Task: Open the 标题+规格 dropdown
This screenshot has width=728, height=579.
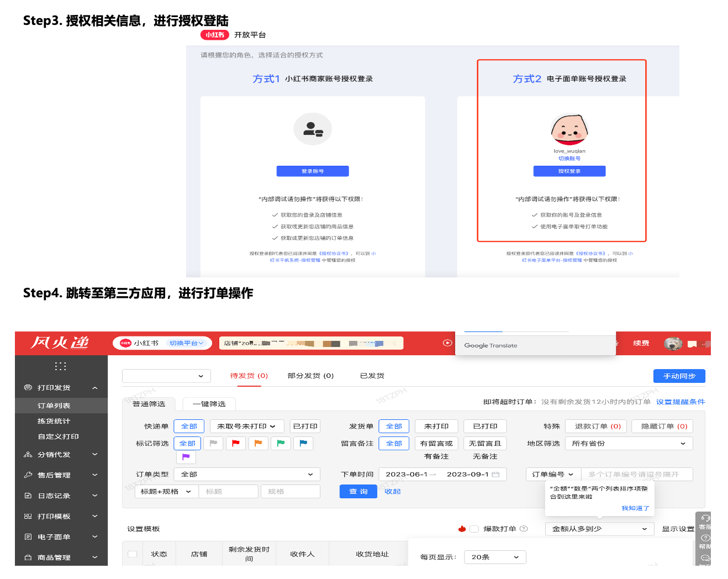Action: click(166, 492)
